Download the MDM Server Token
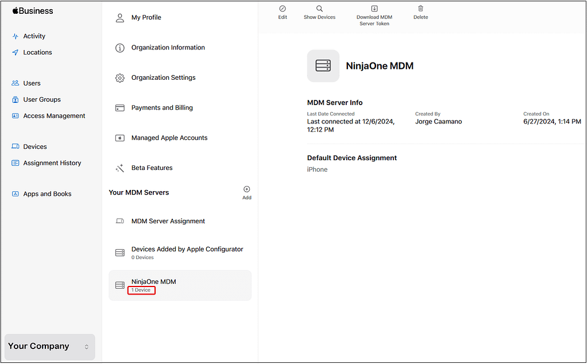 (374, 12)
